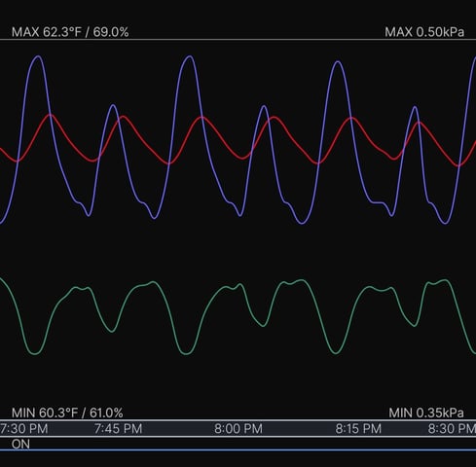This screenshot has width=476, height=467.
Task: Click the ON status label
Action: 20,444
